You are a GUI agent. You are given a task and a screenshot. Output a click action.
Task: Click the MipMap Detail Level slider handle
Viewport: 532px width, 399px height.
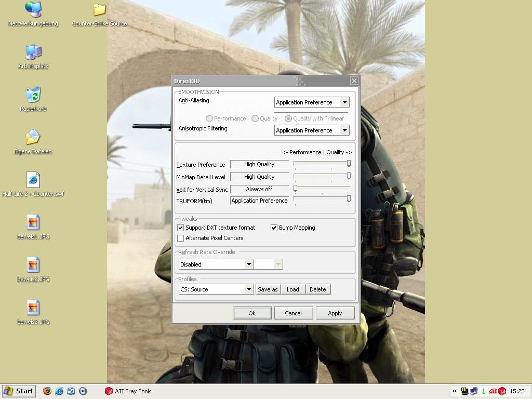tap(349, 177)
